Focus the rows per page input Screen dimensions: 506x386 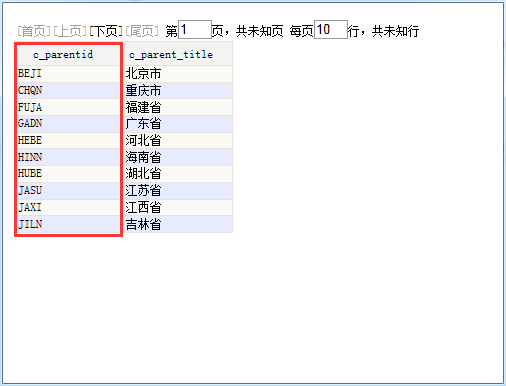[331, 30]
